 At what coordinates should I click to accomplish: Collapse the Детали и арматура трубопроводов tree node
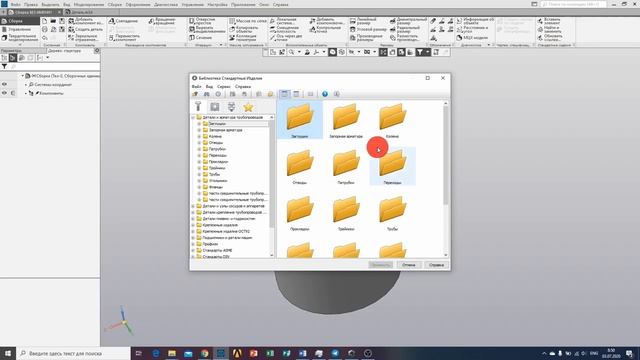[x=193, y=118]
